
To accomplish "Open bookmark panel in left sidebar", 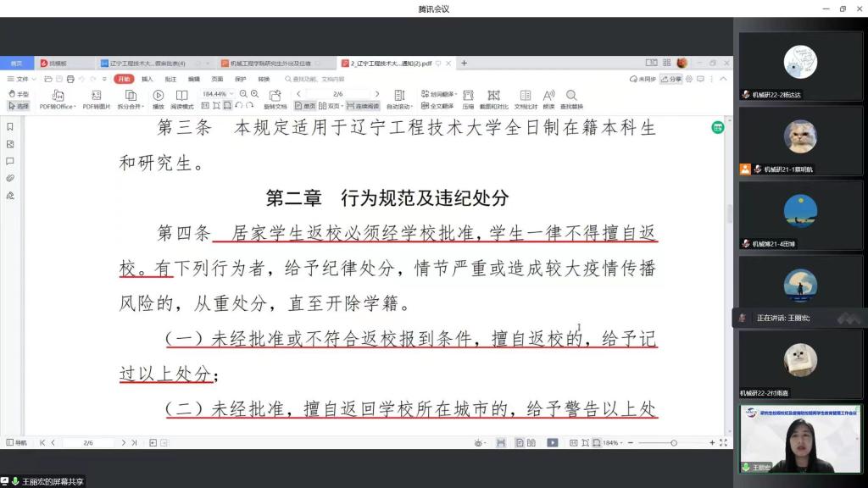I will point(10,127).
